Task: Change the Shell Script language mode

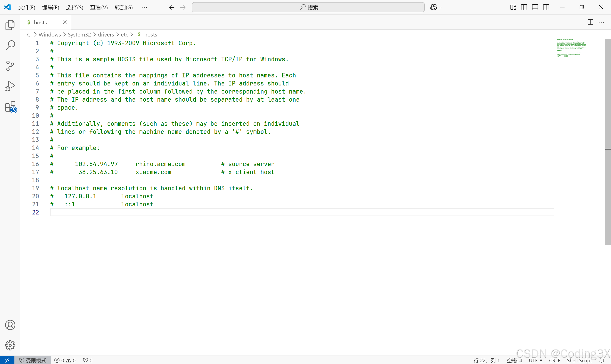Action: (x=579, y=360)
